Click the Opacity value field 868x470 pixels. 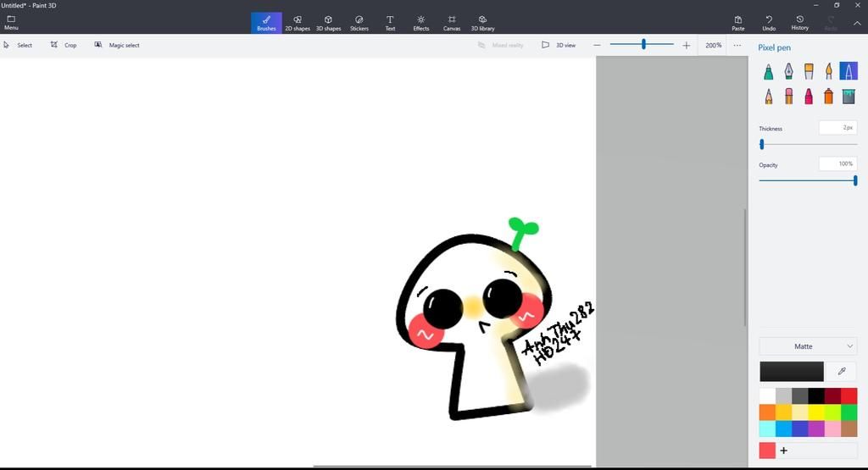point(838,163)
